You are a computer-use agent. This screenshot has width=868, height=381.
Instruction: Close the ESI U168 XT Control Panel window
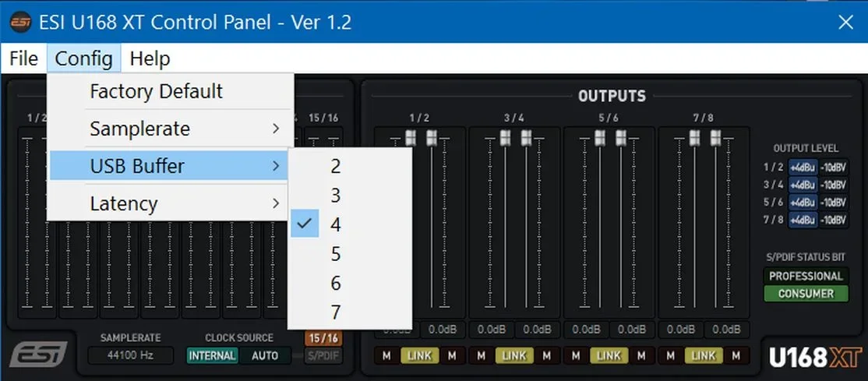tap(846, 22)
